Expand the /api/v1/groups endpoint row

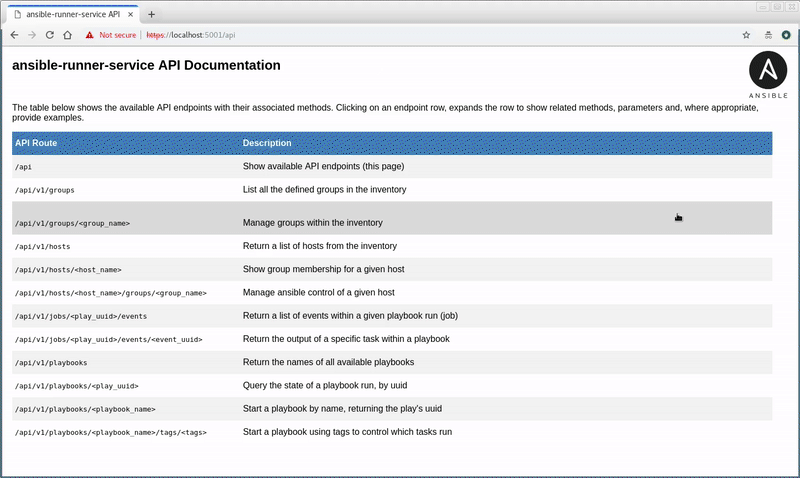(x=392, y=190)
